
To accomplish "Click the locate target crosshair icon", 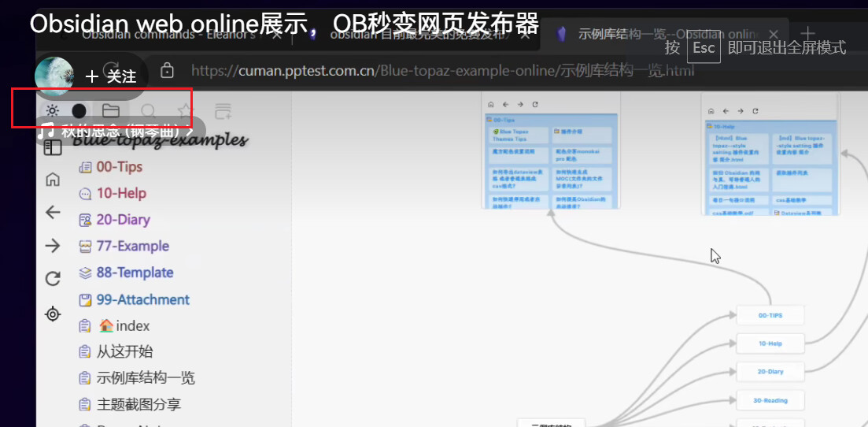I will click(x=53, y=314).
